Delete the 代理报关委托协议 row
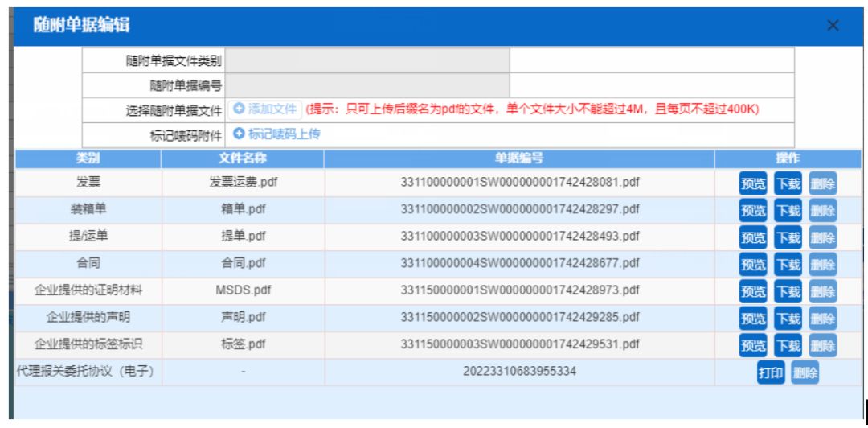 (x=805, y=373)
